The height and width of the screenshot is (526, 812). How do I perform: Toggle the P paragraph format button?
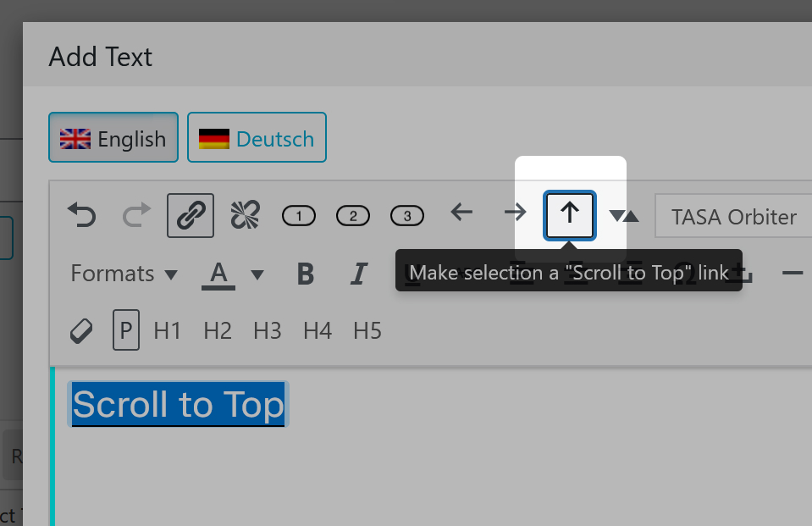pos(125,330)
